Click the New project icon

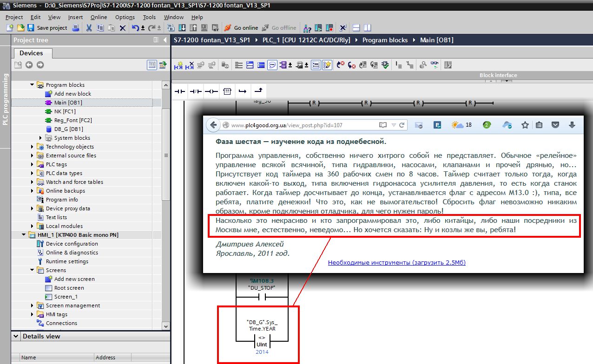click(x=9, y=28)
